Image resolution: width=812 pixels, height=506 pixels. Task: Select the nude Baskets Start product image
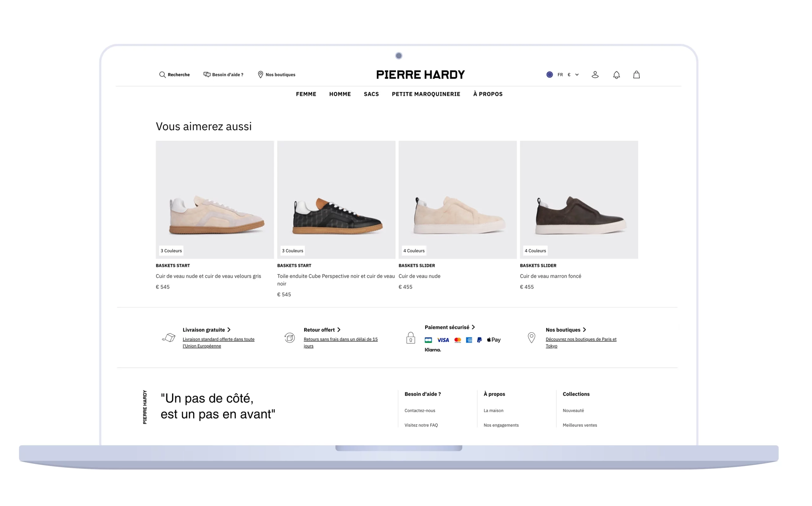click(x=215, y=200)
